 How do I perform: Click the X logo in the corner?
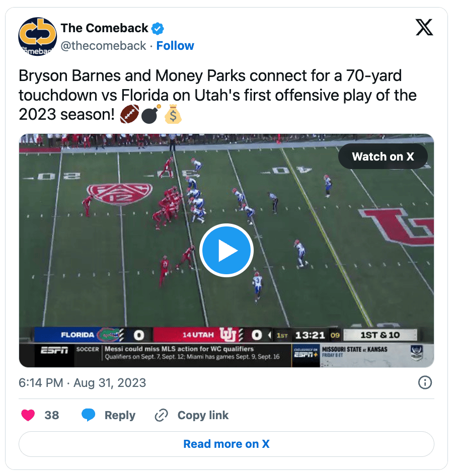[424, 27]
